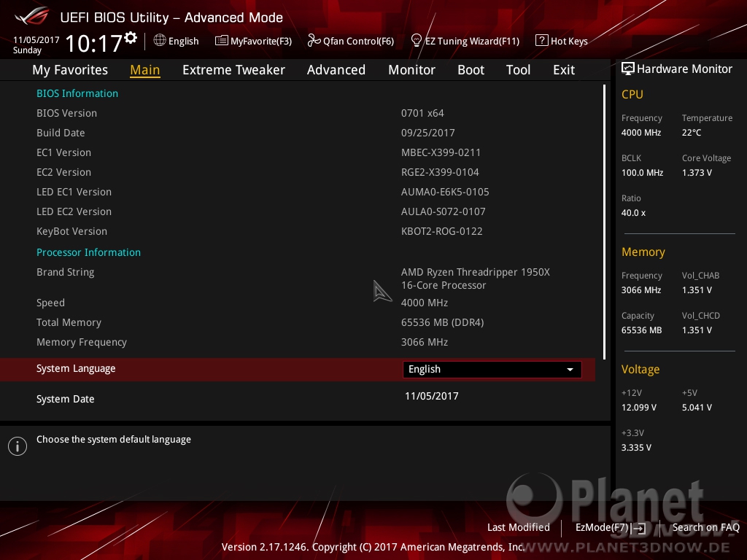747x560 pixels.
Task: Click the 10:17 clock display
Action: 94,43
